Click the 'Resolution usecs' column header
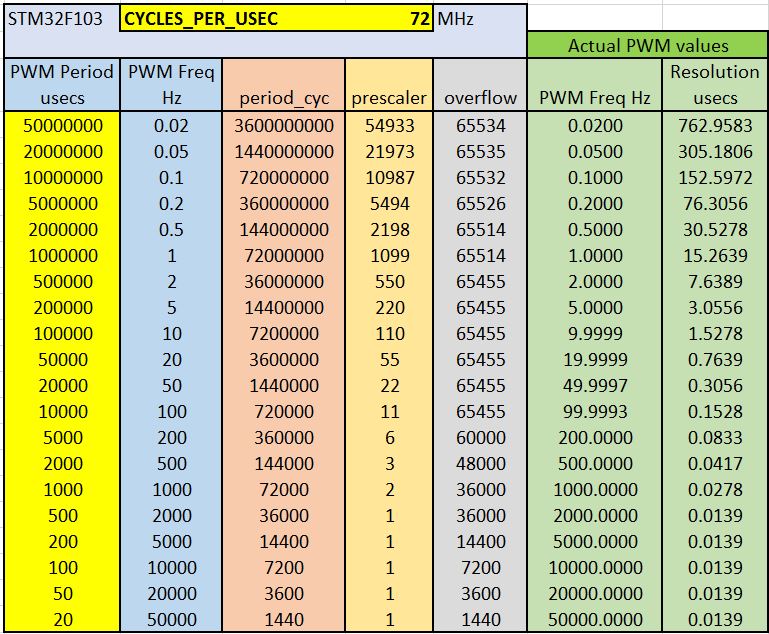Screen dimensions: 769x634 click(714, 84)
